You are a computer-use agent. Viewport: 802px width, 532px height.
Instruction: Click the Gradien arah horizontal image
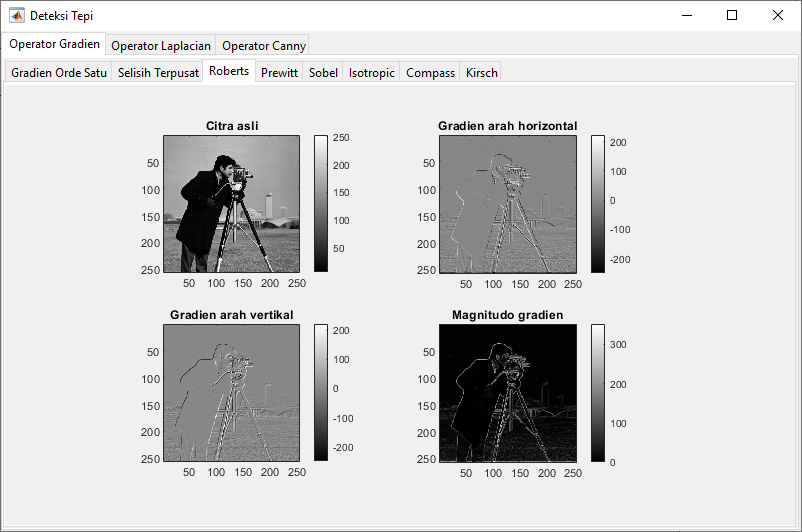[x=508, y=203]
